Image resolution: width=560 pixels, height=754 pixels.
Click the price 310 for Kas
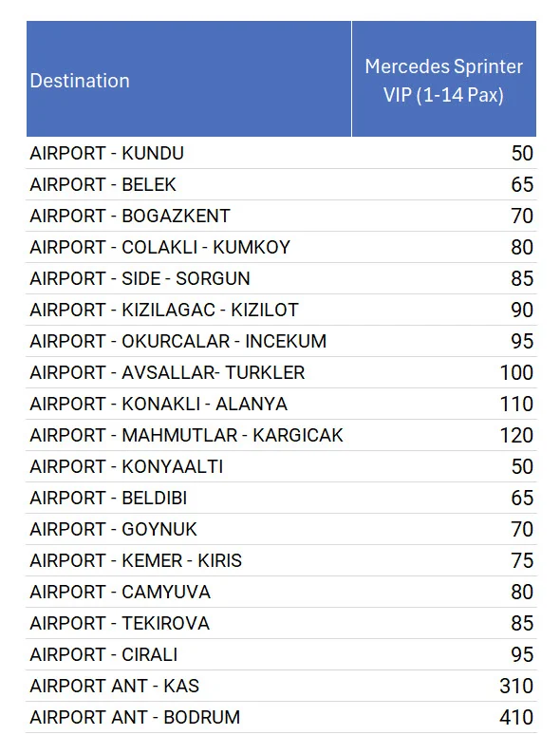point(516,686)
